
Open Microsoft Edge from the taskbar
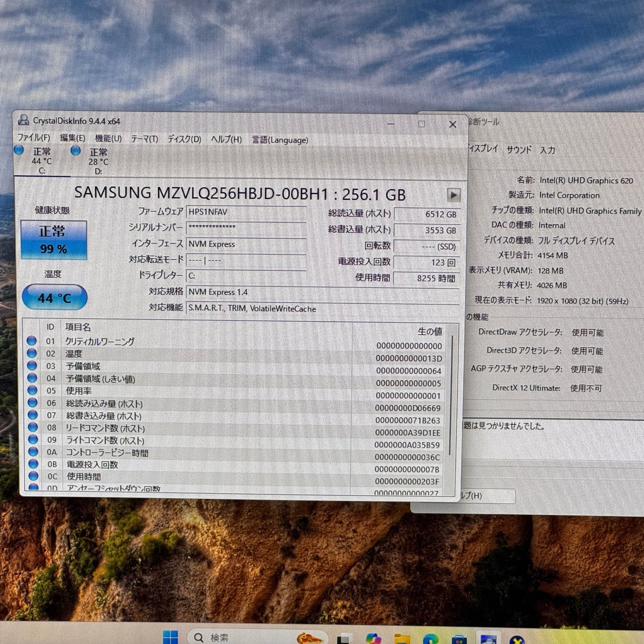coord(431,639)
